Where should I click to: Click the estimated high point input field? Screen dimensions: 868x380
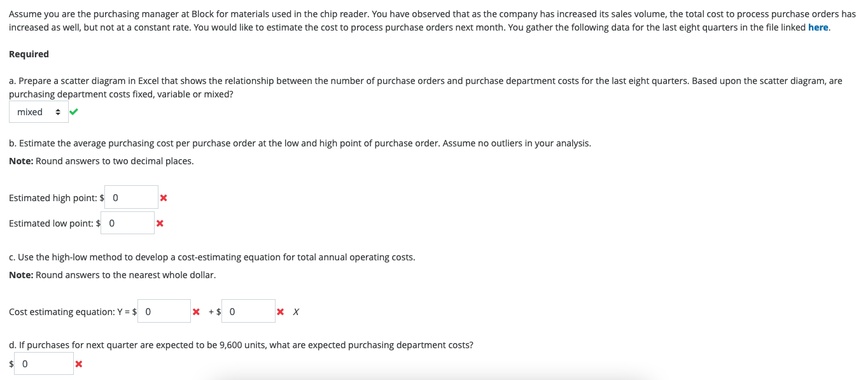(x=130, y=197)
